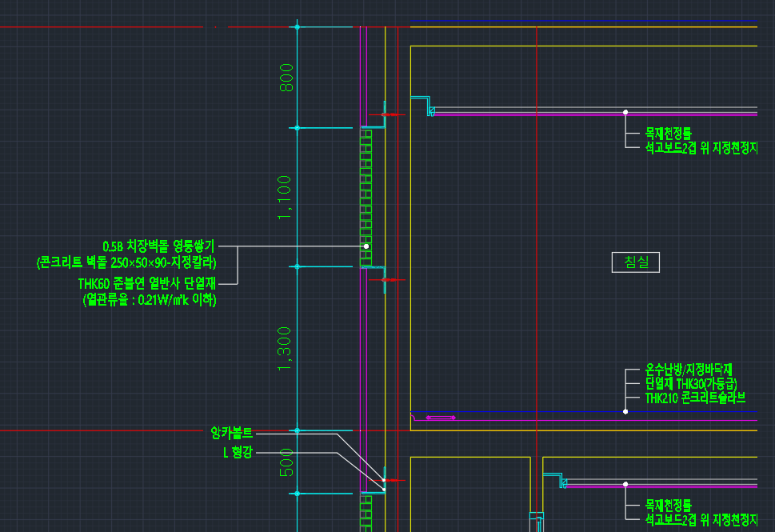Select the 1,300 dimension text
Screen dimensions: 775x532
pyautogui.click(x=286, y=348)
